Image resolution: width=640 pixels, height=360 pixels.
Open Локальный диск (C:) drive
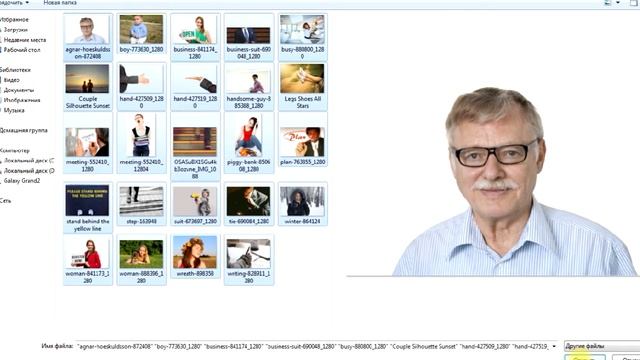click(x=29, y=160)
